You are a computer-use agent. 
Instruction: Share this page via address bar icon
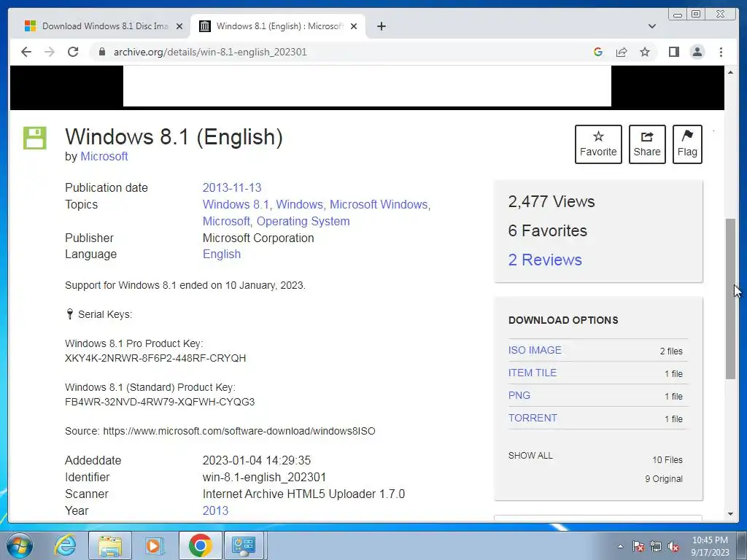point(622,52)
